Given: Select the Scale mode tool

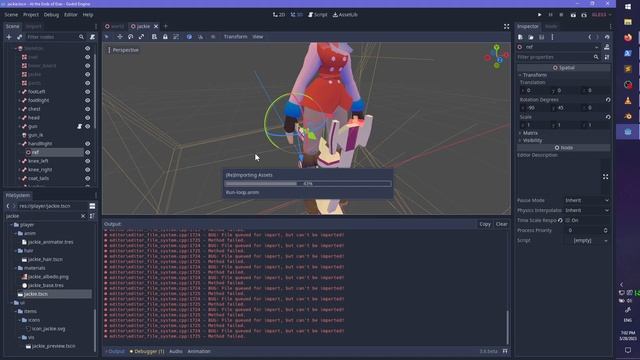Looking at the screenshot, I should click(141, 37).
